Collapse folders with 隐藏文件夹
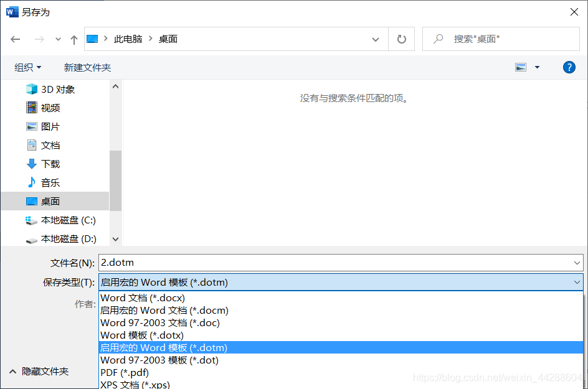 39,372
